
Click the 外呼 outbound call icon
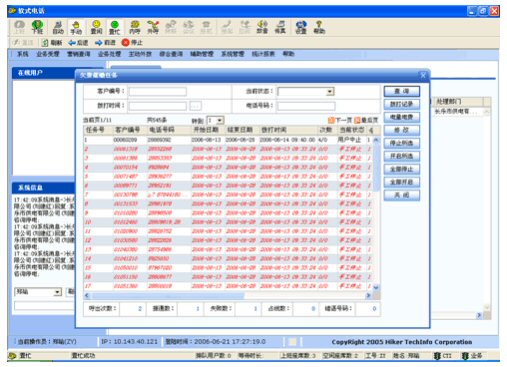pos(153,27)
